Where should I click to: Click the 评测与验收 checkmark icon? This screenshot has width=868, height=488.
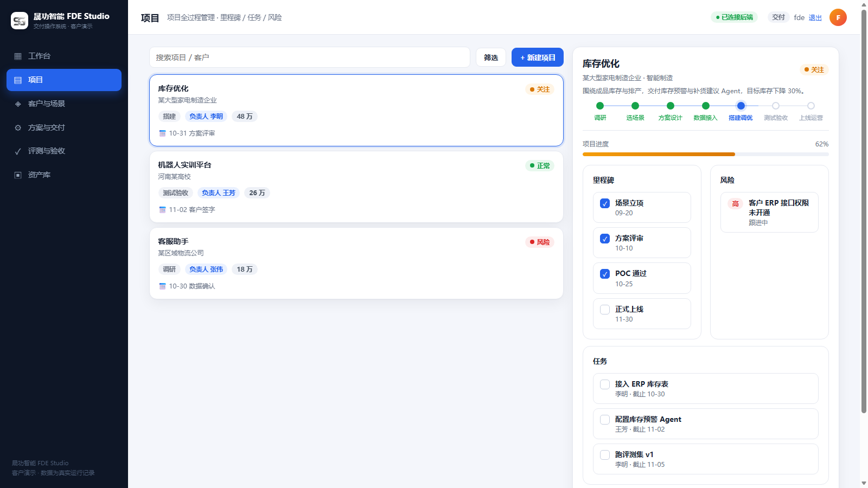tap(18, 151)
